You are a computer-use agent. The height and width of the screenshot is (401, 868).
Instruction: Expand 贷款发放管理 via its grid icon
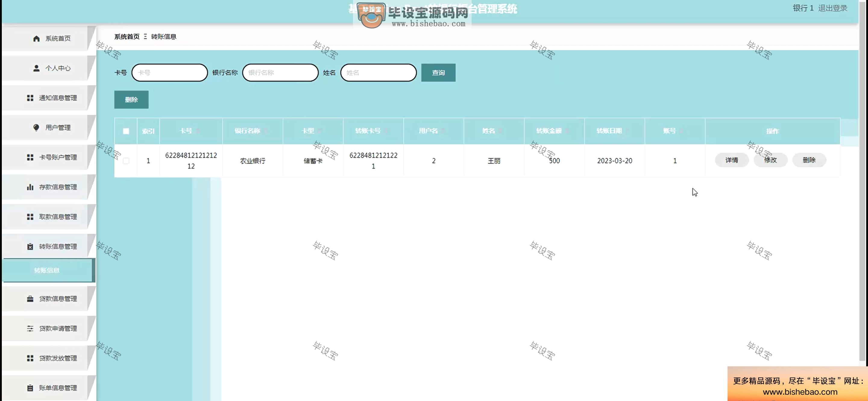30,358
